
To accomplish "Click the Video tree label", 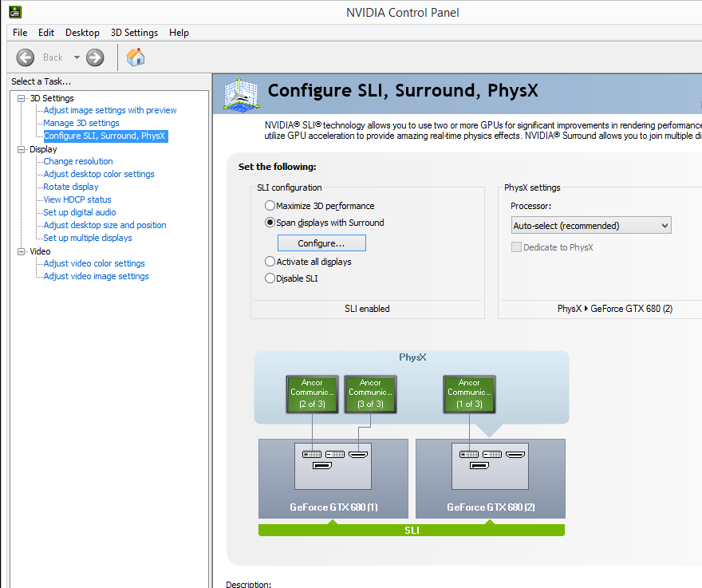I will (41, 251).
